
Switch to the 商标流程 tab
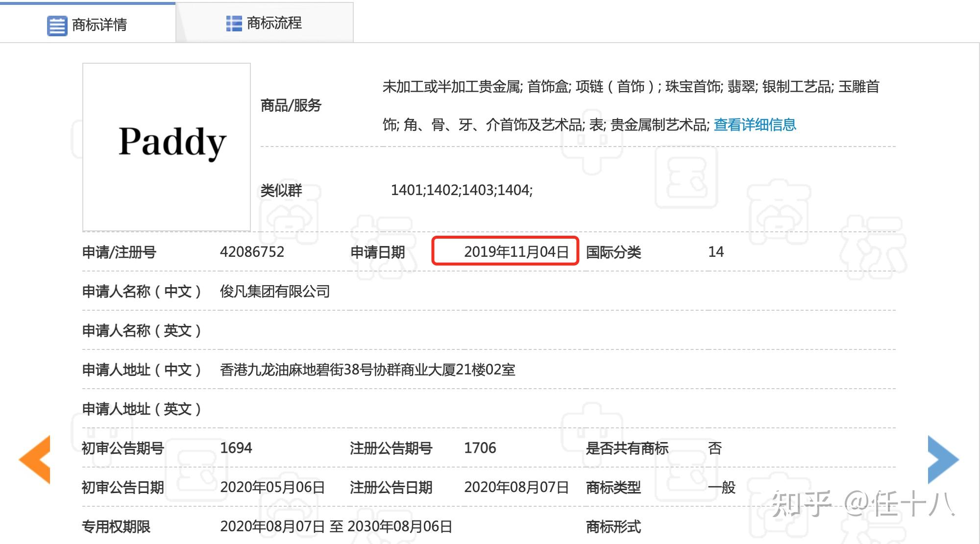point(273,23)
